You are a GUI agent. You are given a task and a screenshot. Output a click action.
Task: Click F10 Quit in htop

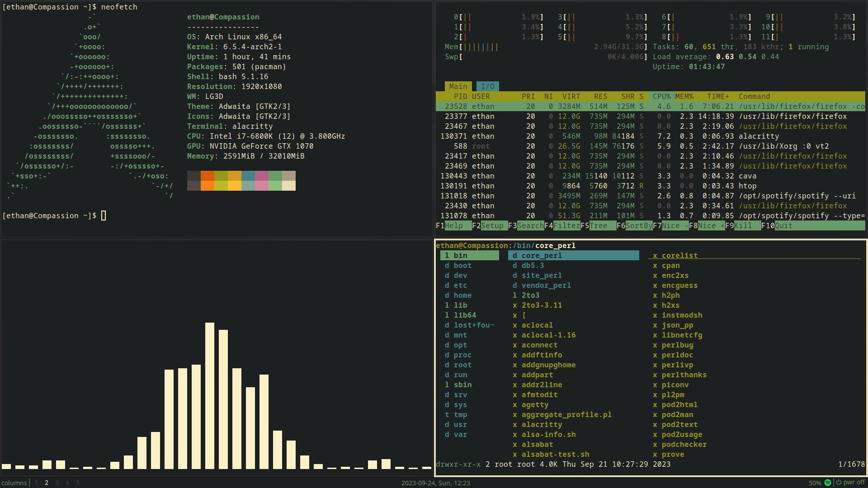point(783,225)
